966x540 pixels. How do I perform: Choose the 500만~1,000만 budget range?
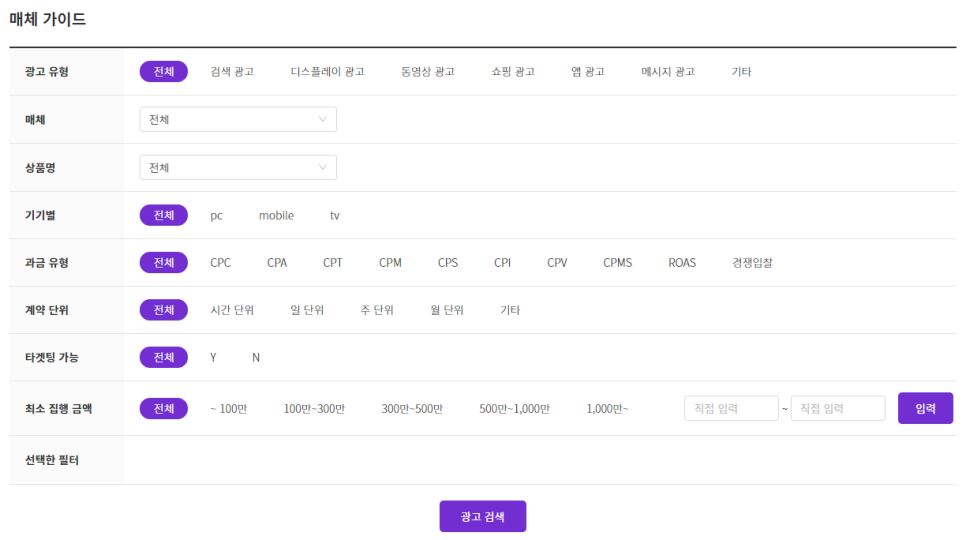point(514,409)
